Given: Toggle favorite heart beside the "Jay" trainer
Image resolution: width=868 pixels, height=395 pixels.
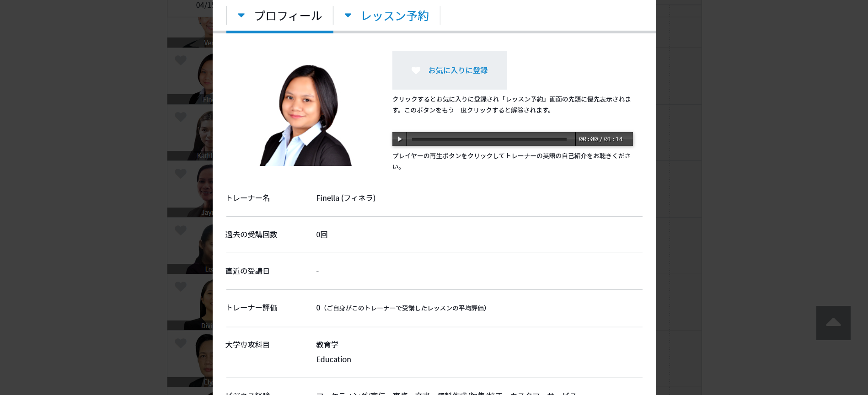Looking at the screenshot, I should pos(181,174).
